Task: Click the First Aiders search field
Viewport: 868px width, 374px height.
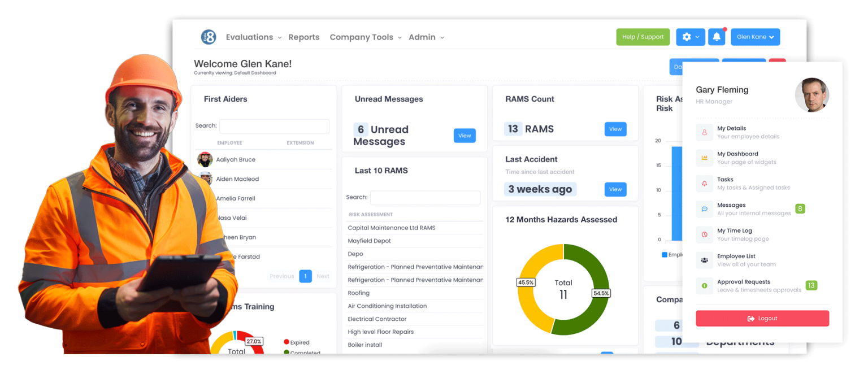Action: tap(274, 126)
